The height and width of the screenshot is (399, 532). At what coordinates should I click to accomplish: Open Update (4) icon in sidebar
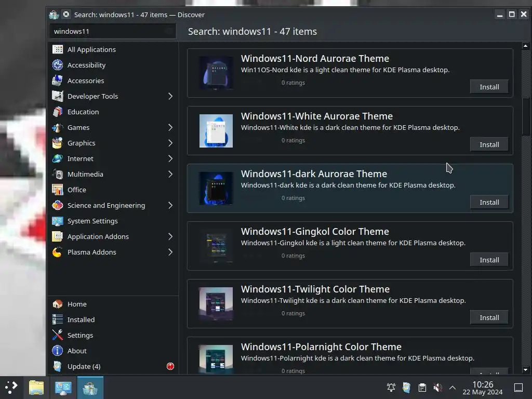click(x=57, y=366)
